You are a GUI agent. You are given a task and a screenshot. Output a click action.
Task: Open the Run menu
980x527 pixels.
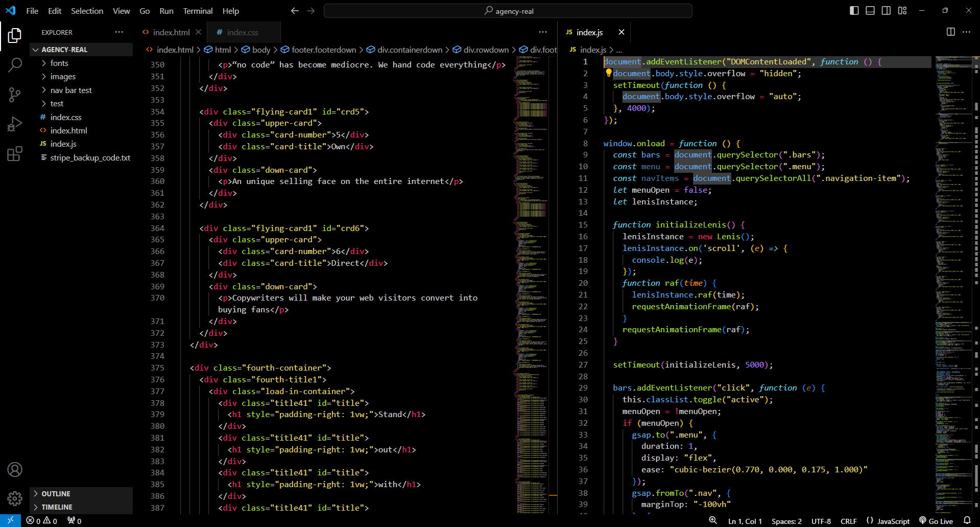tap(166, 11)
